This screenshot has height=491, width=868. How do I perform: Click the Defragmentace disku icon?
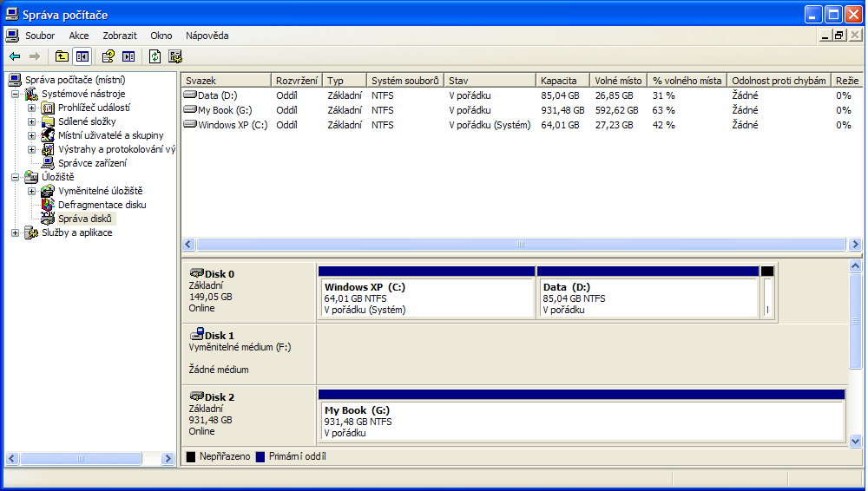[48, 204]
